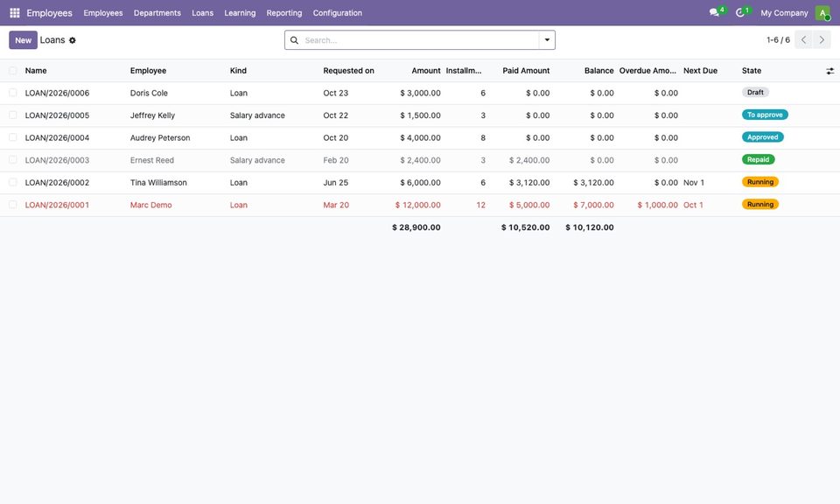Click the Repaid state badge
Viewport: 840px width, 504px height.
point(758,159)
